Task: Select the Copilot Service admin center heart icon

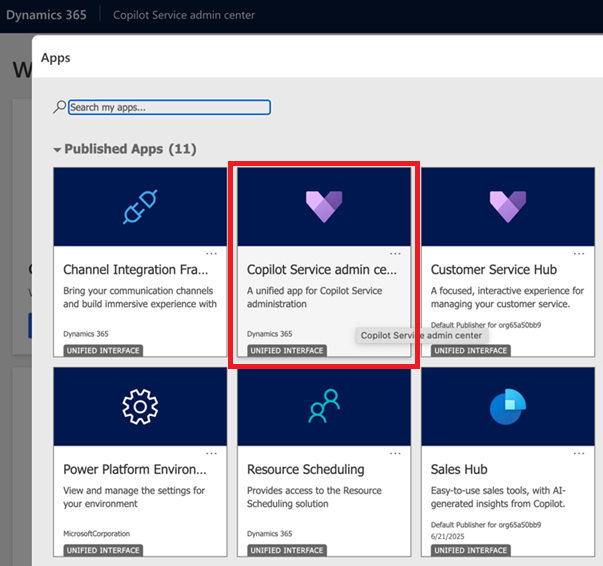Action: pos(324,206)
